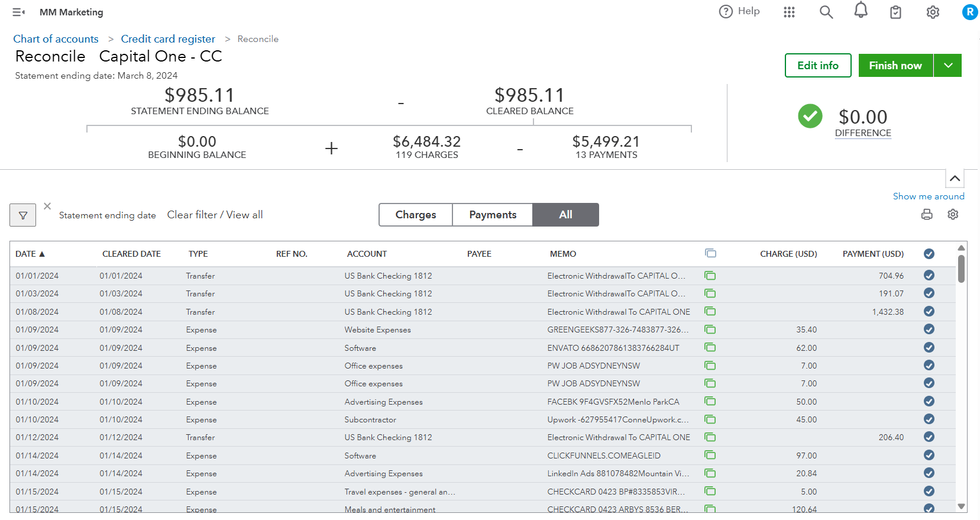The image size is (980, 520).
Task: Open the Help menu
Action: coord(739,11)
